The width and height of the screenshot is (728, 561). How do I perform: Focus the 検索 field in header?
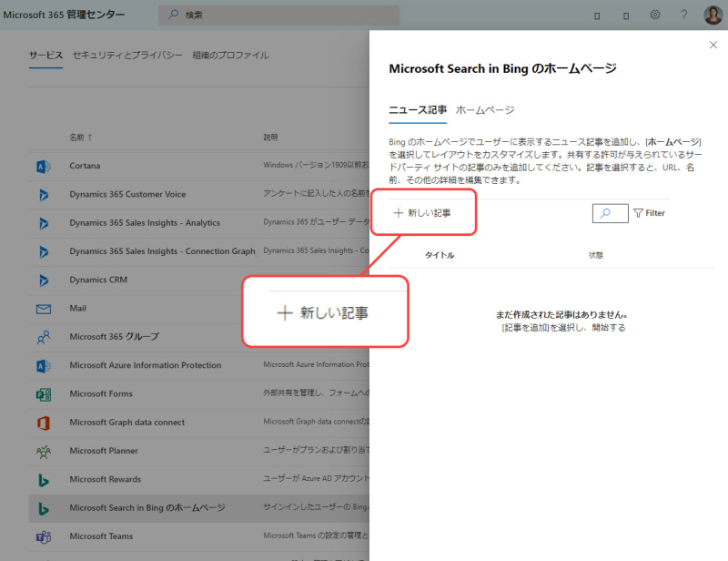[279, 15]
